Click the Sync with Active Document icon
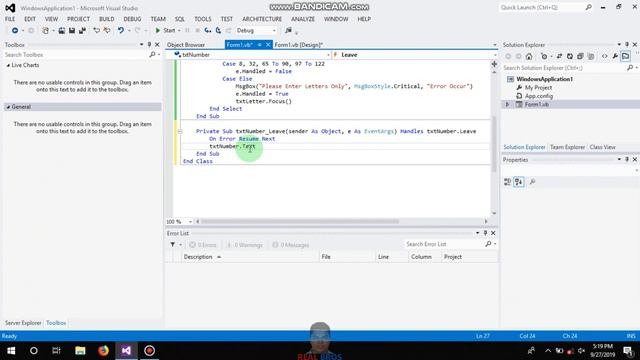640x360 pixels. tap(559, 56)
